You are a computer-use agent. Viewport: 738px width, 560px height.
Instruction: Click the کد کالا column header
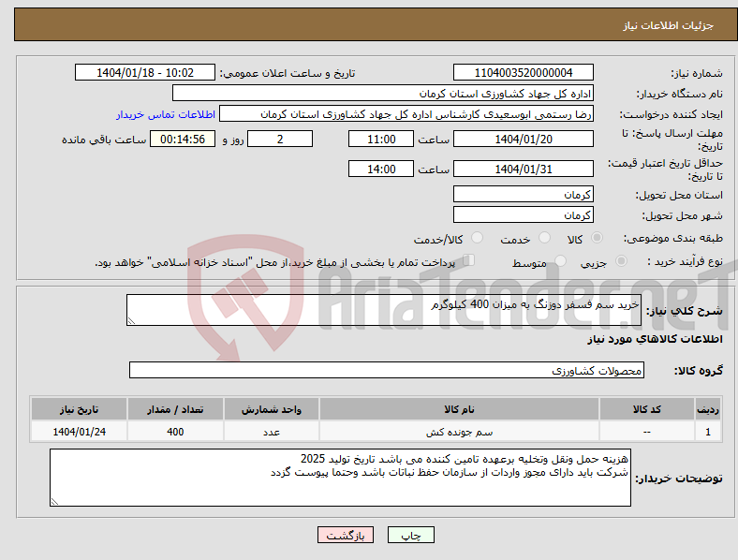point(647,409)
